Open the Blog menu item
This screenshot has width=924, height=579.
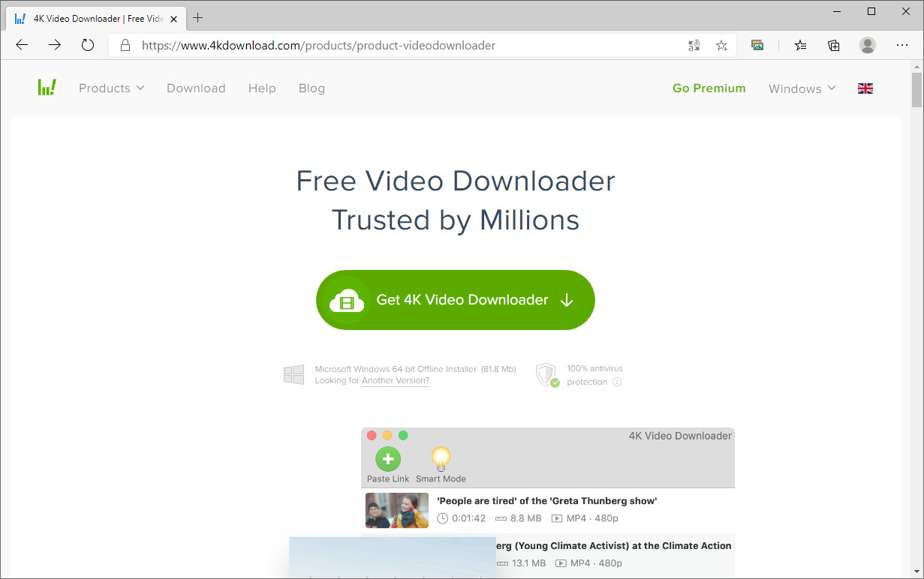click(312, 88)
